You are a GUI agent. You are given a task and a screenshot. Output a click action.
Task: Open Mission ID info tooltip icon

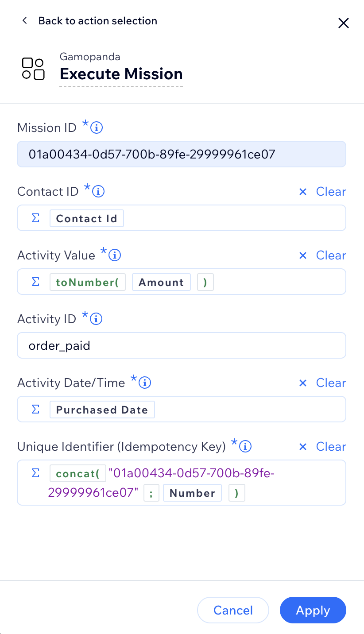(97, 128)
